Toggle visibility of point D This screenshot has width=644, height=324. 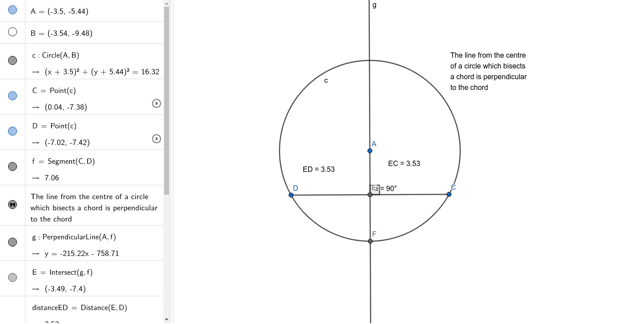(13, 131)
